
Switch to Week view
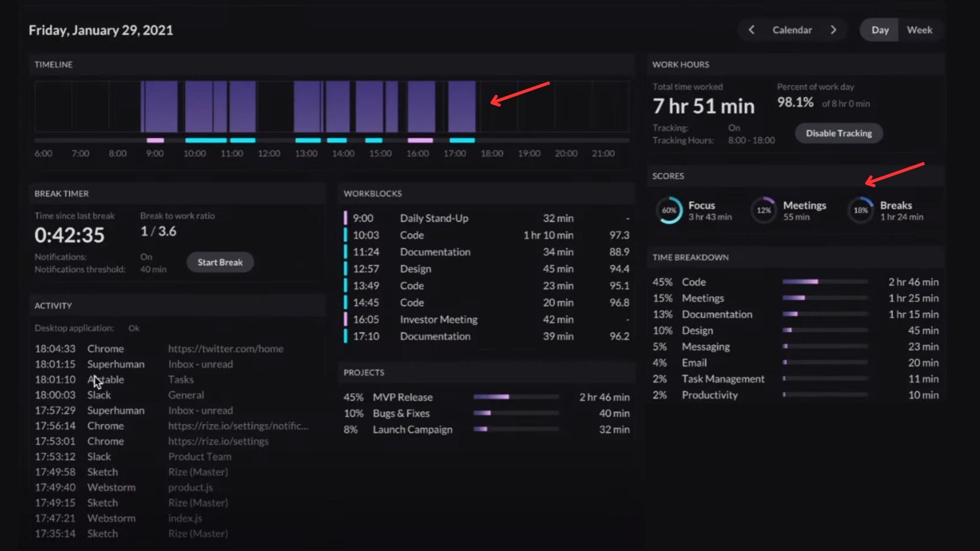[x=919, y=30]
